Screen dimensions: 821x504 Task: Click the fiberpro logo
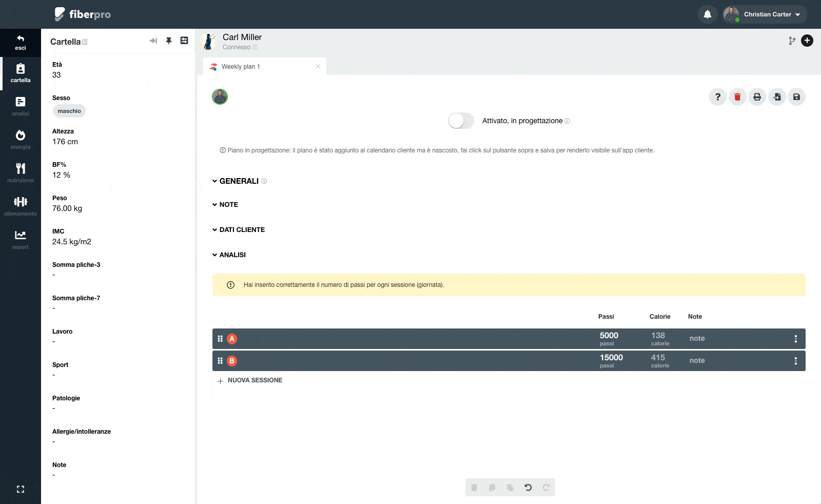[x=83, y=14]
